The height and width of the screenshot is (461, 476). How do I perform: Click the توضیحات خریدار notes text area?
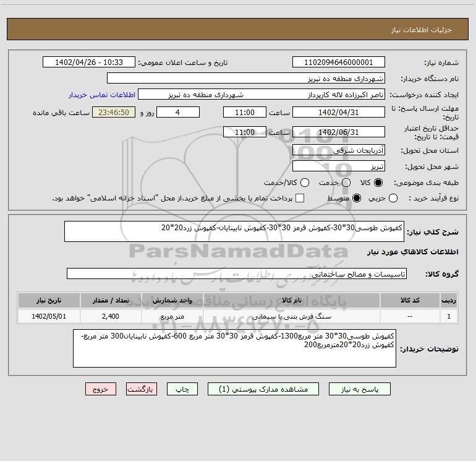(235, 348)
